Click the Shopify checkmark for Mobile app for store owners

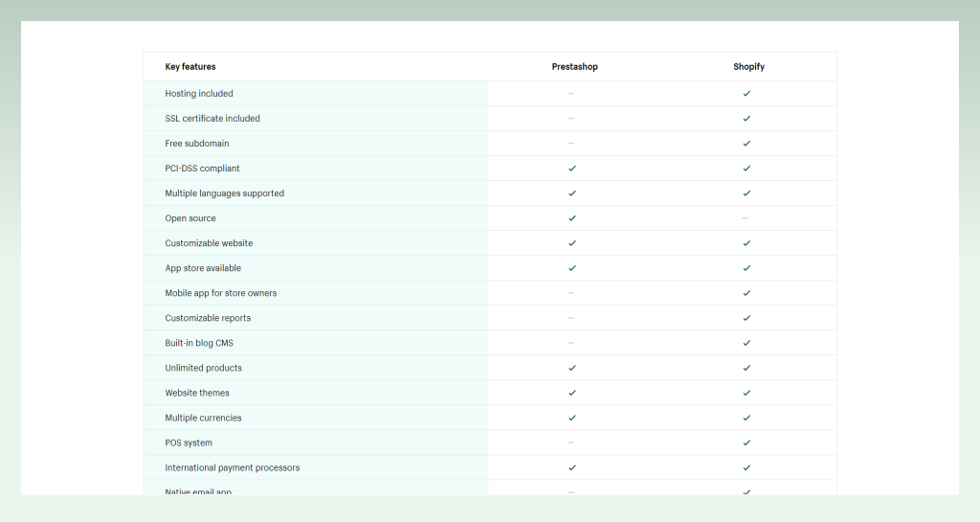tap(746, 293)
